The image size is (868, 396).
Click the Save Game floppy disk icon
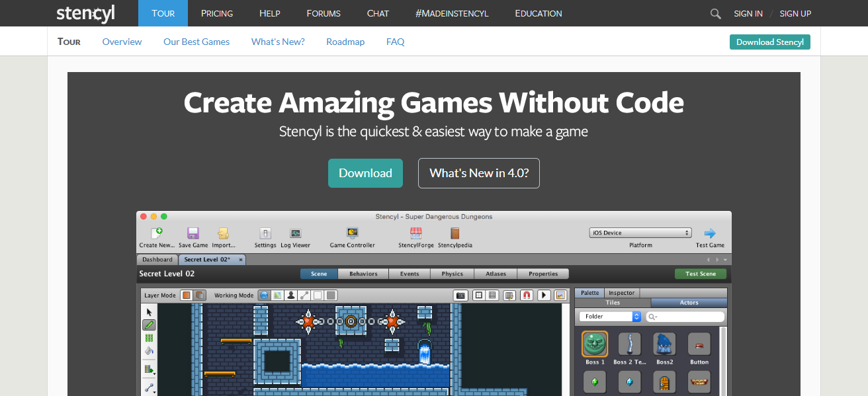point(193,233)
